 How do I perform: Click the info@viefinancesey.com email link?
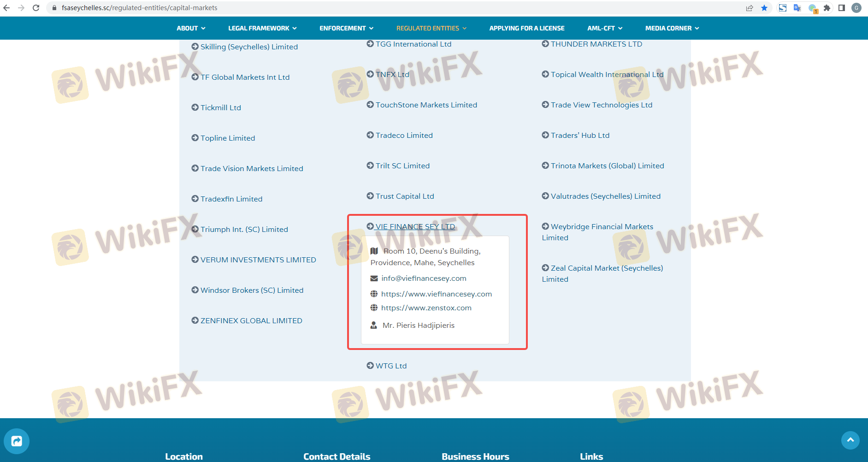pos(424,278)
